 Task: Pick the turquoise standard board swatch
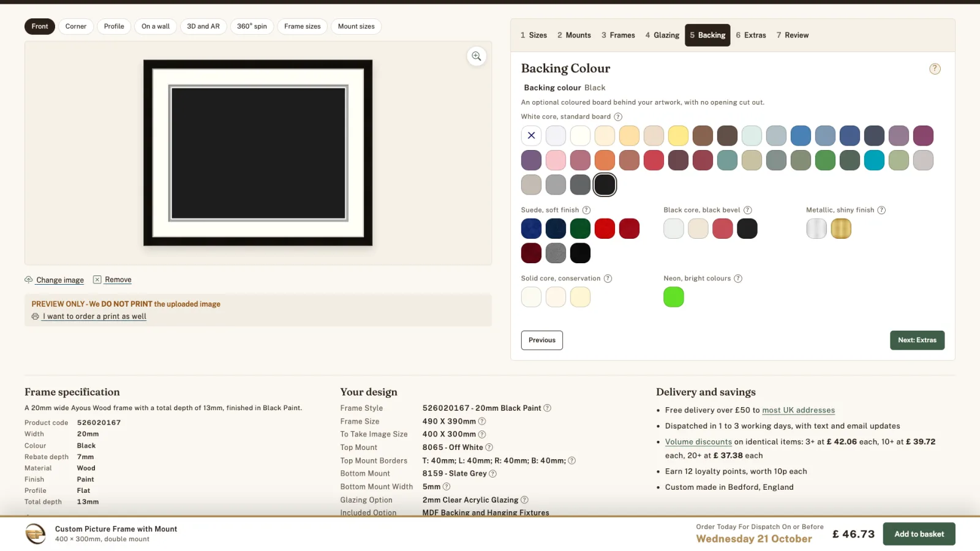coord(874,160)
